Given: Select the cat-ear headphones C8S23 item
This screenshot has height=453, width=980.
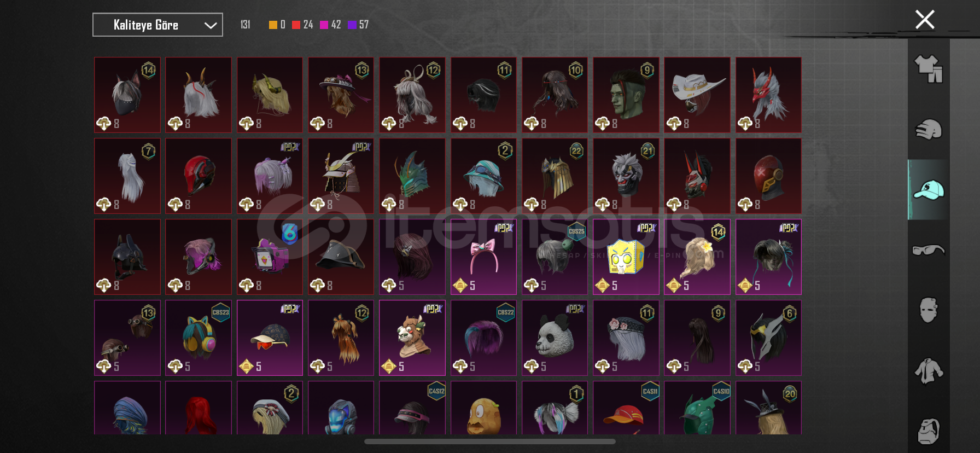Looking at the screenshot, I should [x=198, y=338].
